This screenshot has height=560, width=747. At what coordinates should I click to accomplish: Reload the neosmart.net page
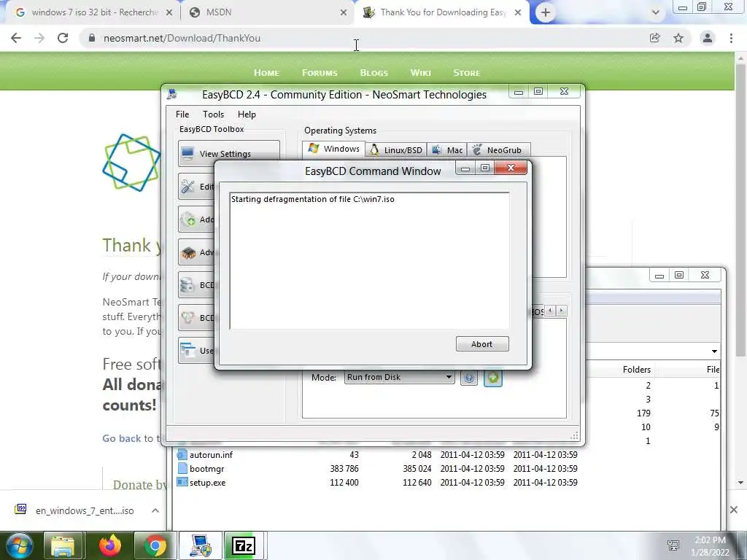click(63, 38)
